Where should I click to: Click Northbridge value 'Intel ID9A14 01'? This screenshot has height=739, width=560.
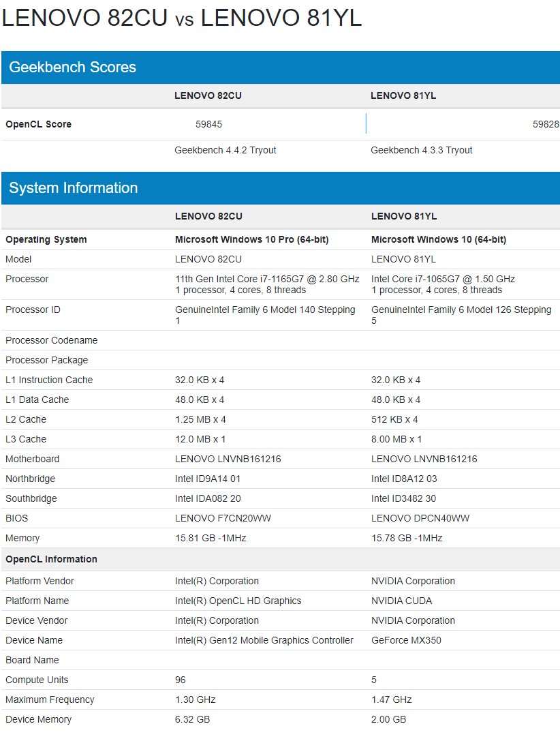[208, 479]
